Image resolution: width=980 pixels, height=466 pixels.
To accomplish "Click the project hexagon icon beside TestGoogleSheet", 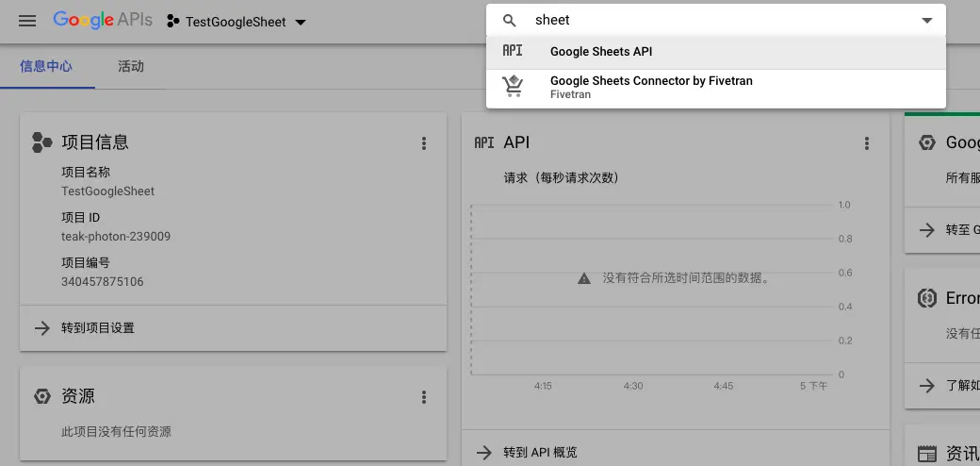I will [173, 22].
